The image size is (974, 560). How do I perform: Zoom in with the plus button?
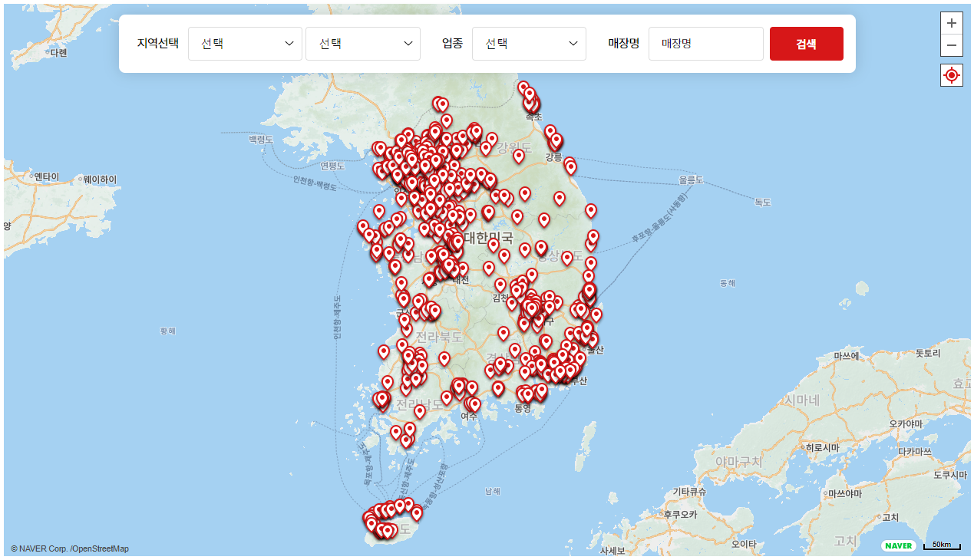(x=952, y=23)
